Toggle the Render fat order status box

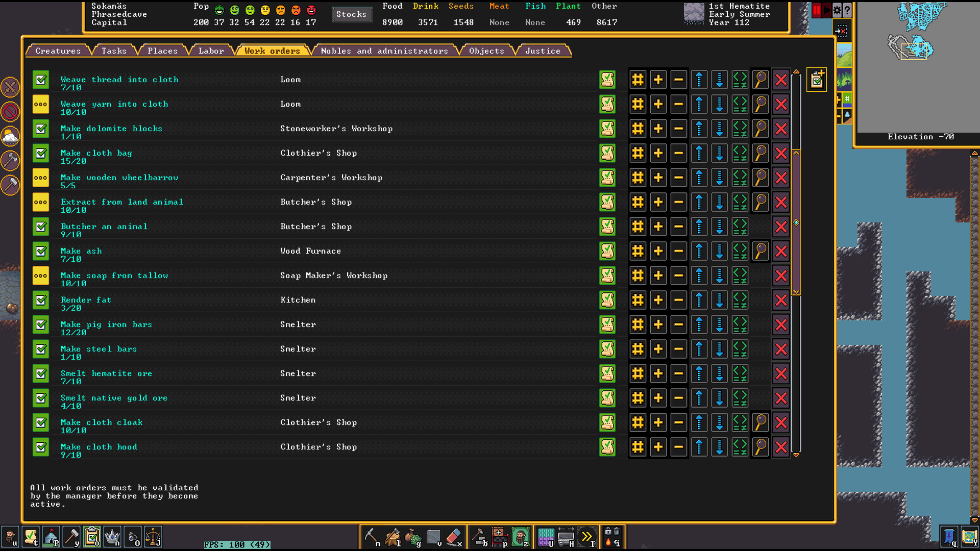tap(41, 300)
